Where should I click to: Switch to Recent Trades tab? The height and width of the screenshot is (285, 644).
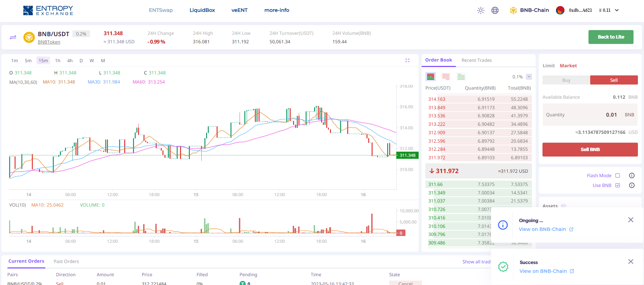(x=476, y=60)
